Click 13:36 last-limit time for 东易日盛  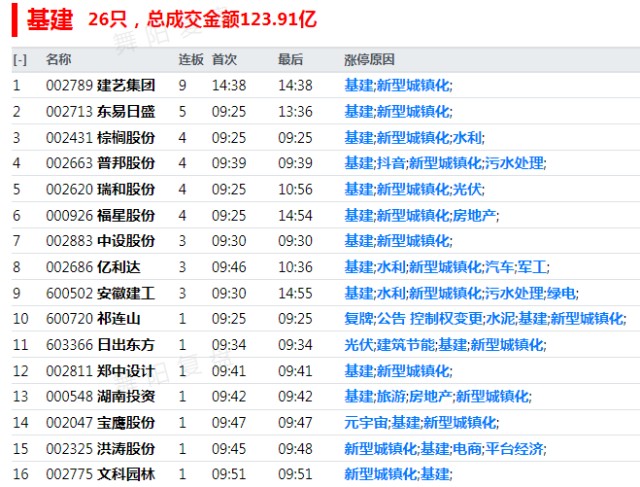pos(296,111)
